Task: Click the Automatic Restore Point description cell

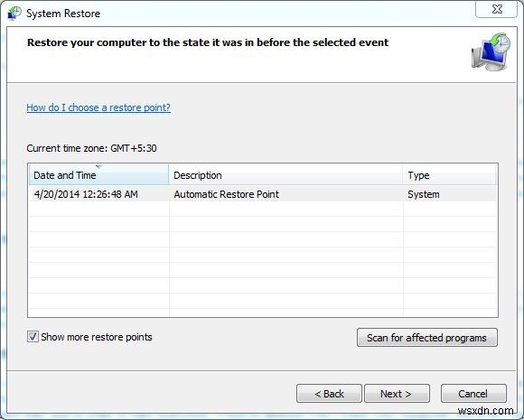Action: pos(226,194)
